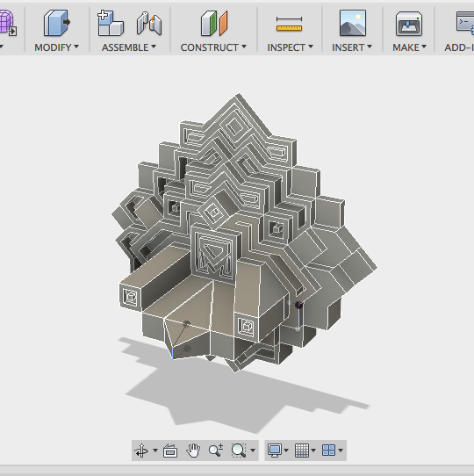Expand the Orbit tool options arrow
Viewport: 474px width, 476px height.
click(x=155, y=451)
